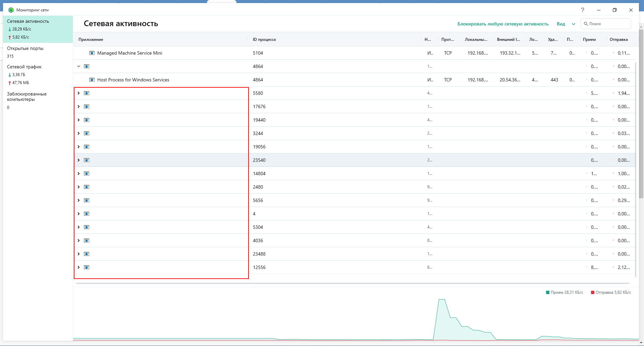
Task: Click the application icon for process 5656
Action: [x=87, y=200]
